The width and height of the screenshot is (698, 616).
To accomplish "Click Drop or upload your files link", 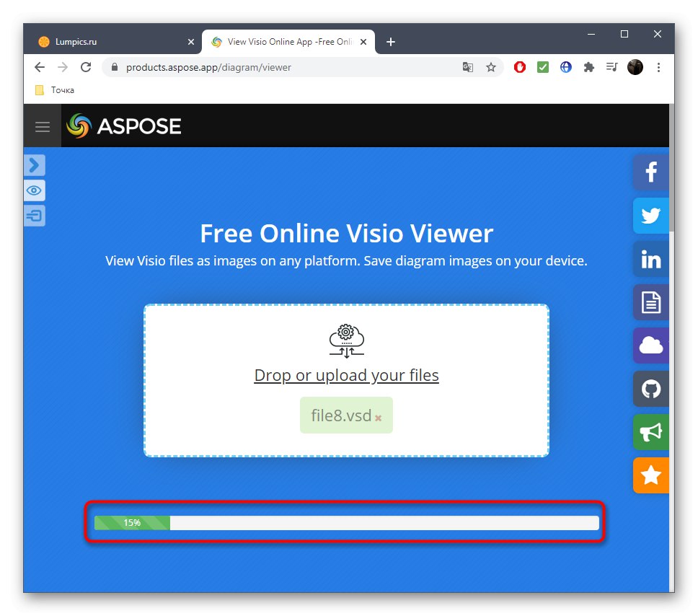I will (346, 375).
